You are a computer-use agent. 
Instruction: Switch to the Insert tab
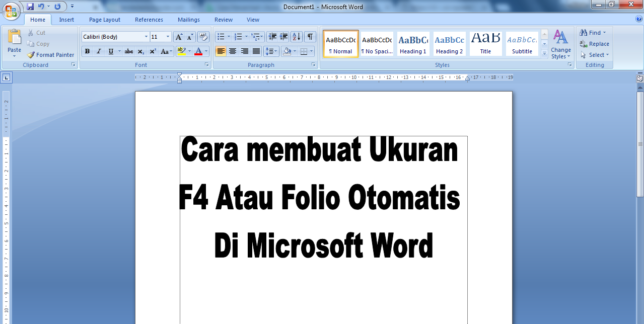66,20
